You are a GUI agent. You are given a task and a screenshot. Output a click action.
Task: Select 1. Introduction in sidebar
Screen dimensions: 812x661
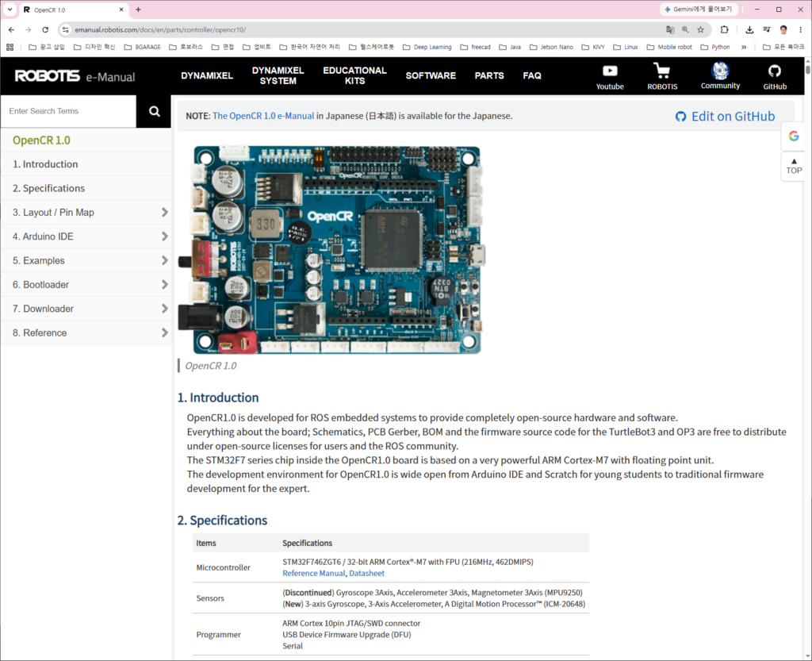pyautogui.click(x=86, y=164)
